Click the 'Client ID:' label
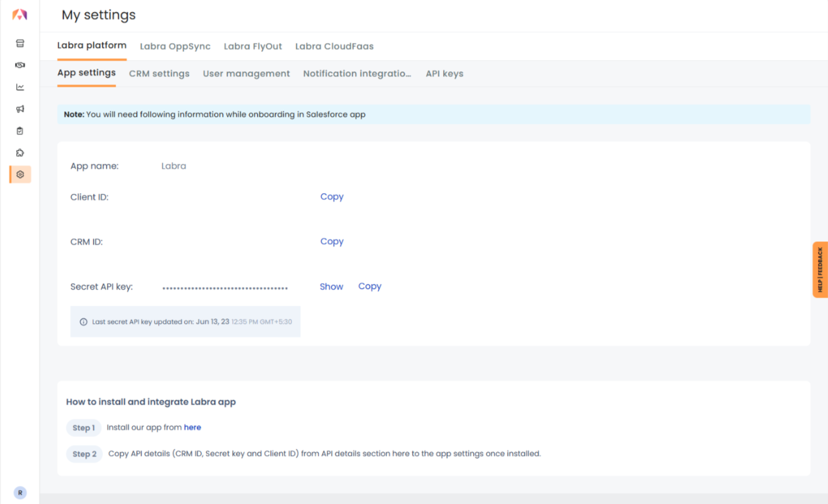828x504 pixels. pyautogui.click(x=89, y=197)
